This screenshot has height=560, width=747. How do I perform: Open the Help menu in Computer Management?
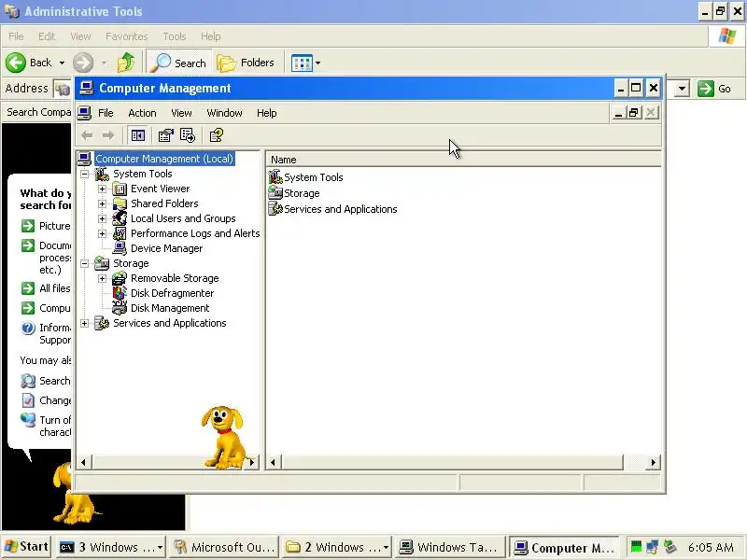(x=266, y=113)
